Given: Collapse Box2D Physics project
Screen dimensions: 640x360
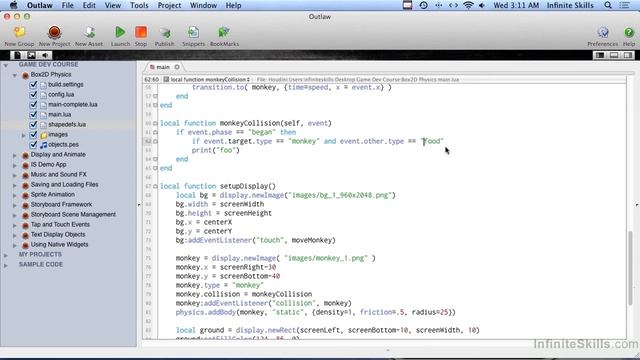Looking at the screenshot, I should pyautogui.click(x=15, y=75).
